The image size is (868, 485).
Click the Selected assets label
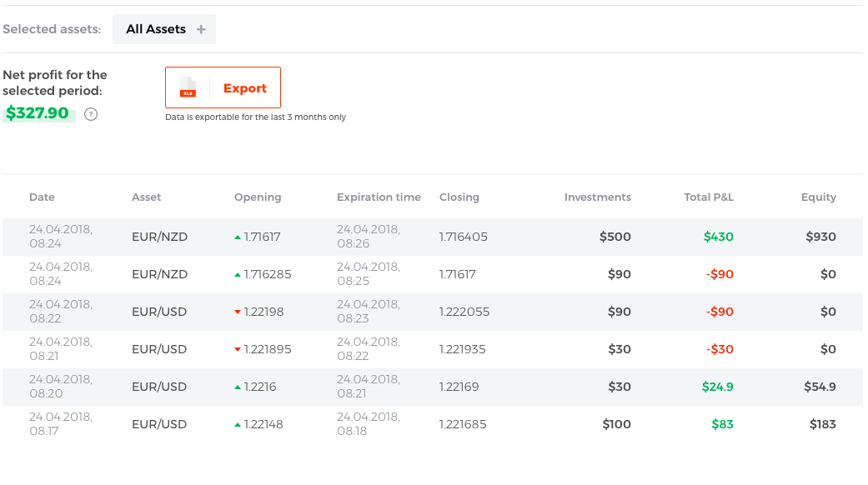point(52,29)
